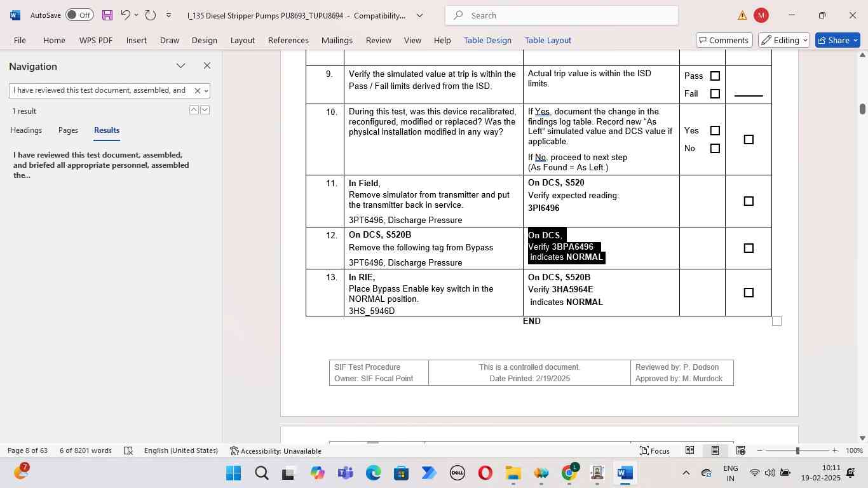868x488 pixels.
Task: Click the 100% zoom level
Action: click(x=854, y=451)
